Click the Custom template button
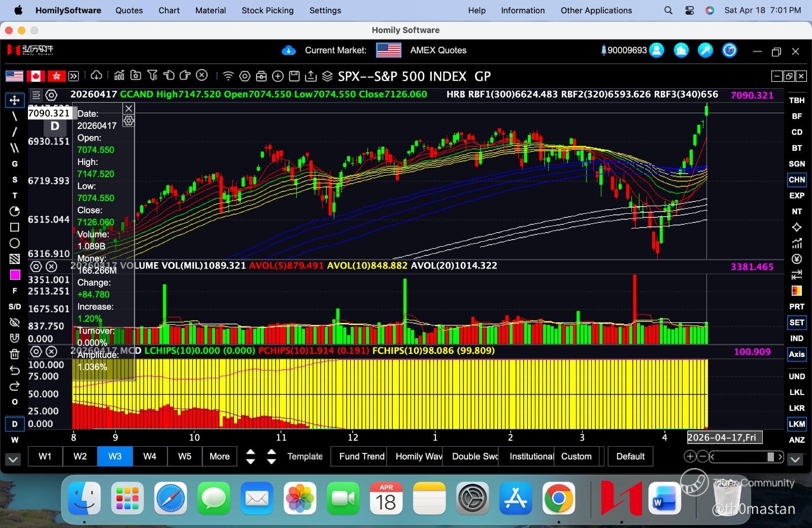 pos(577,456)
